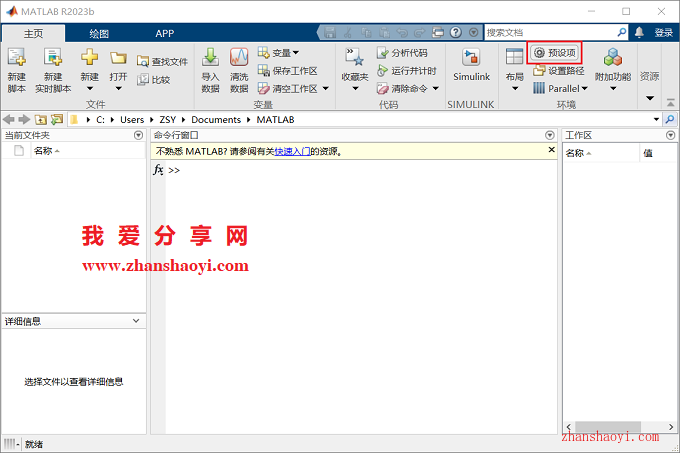Viewport: 680px width, 453px height.
Task: Open the quick access toolbar options arrow
Action: 474,33
